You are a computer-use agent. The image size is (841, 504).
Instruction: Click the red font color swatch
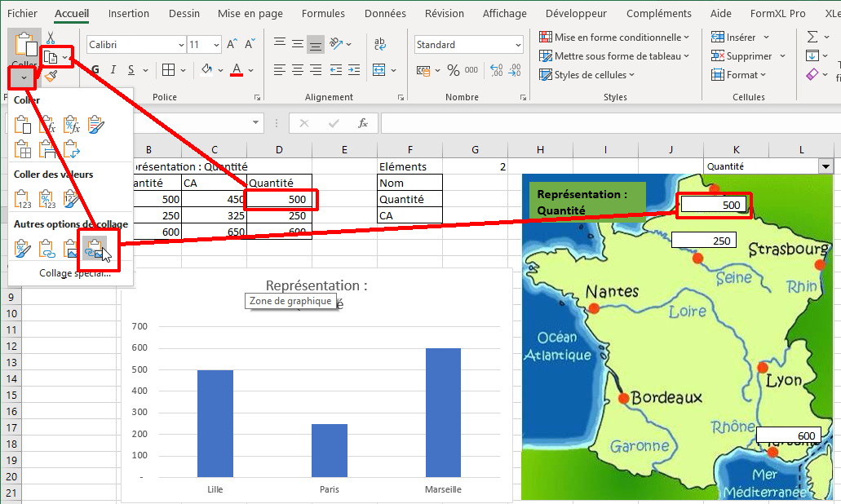click(x=237, y=71)
